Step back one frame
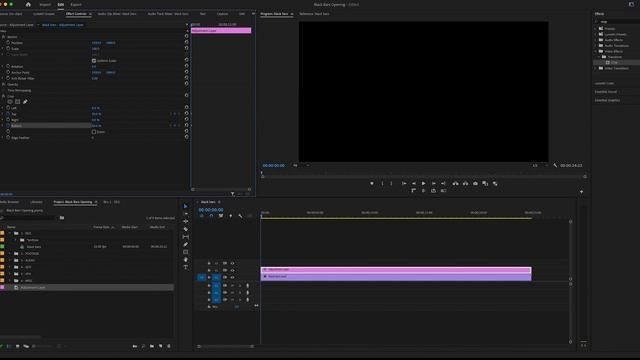Viewport: 640px width, 360px height. coord(413,184)
